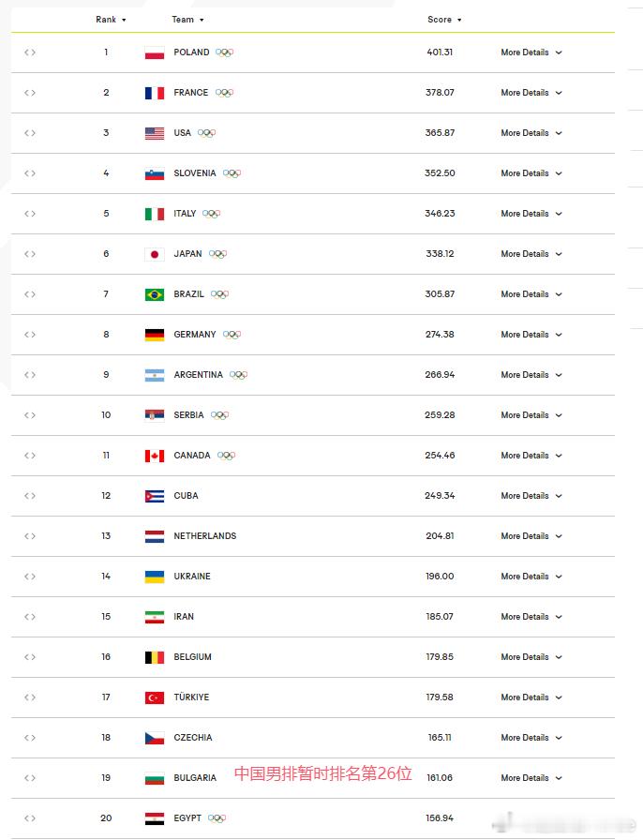
Task: Click the Poland flag icon
Action: 155,53
